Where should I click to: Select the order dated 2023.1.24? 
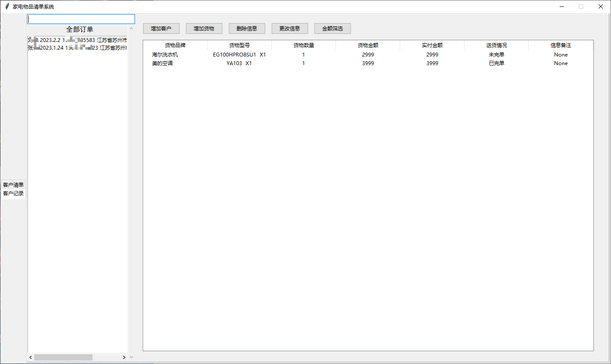pos(78,48)
